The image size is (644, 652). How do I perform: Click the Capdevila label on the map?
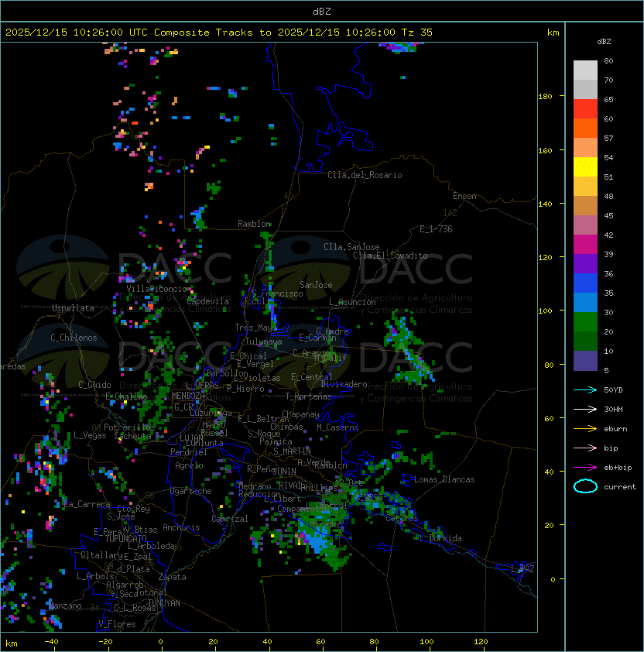pos(207,301)
